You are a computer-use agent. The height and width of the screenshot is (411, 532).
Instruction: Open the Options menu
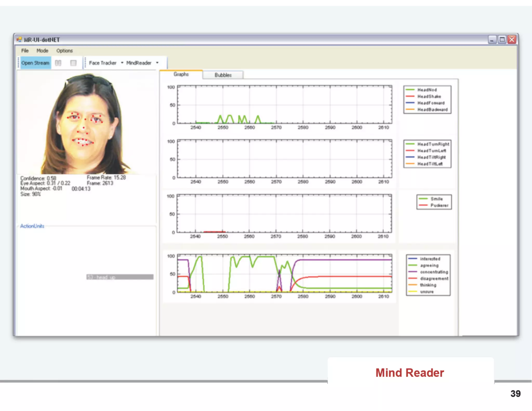[x=64, y=51]
